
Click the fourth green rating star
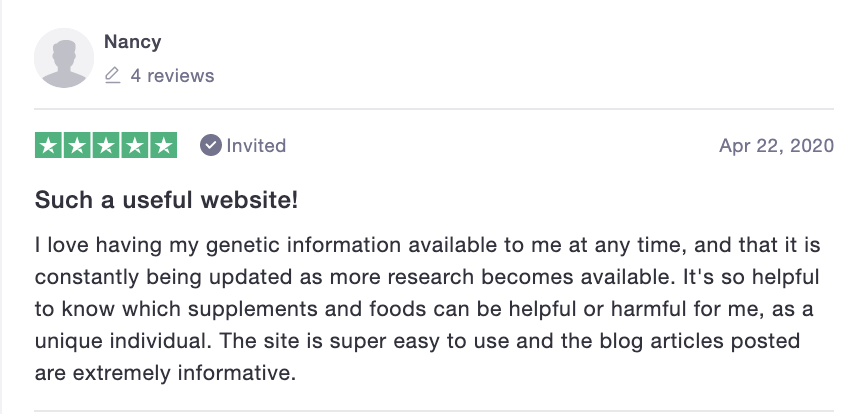(135, 146)
